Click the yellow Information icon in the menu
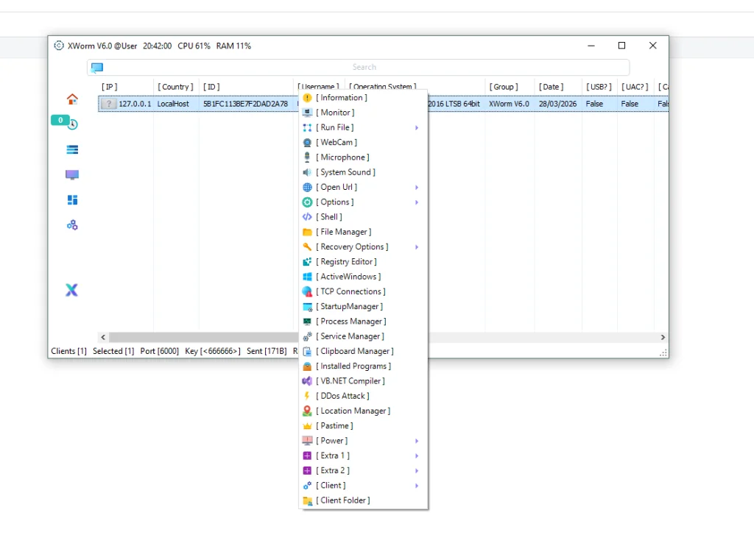 pyautogui.click(x=307, y=98)
